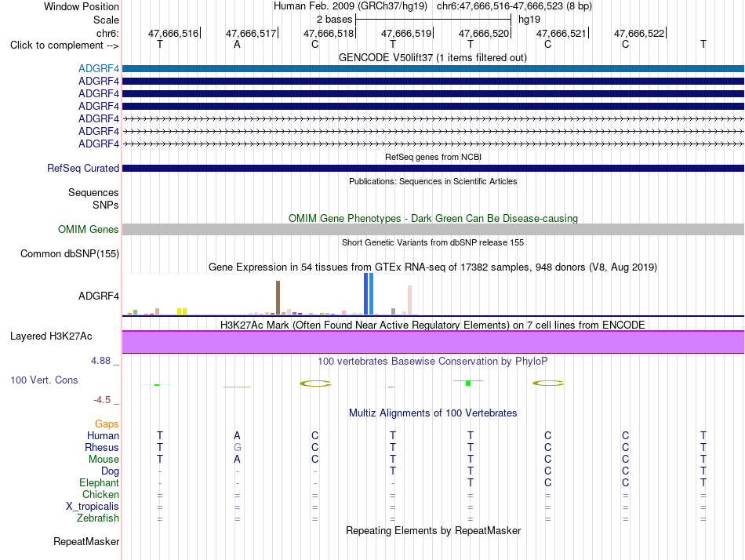The width and height of the screenshot is (745, 560).
Task: Click the SNPs label under Publications
Action: point(106,205)
